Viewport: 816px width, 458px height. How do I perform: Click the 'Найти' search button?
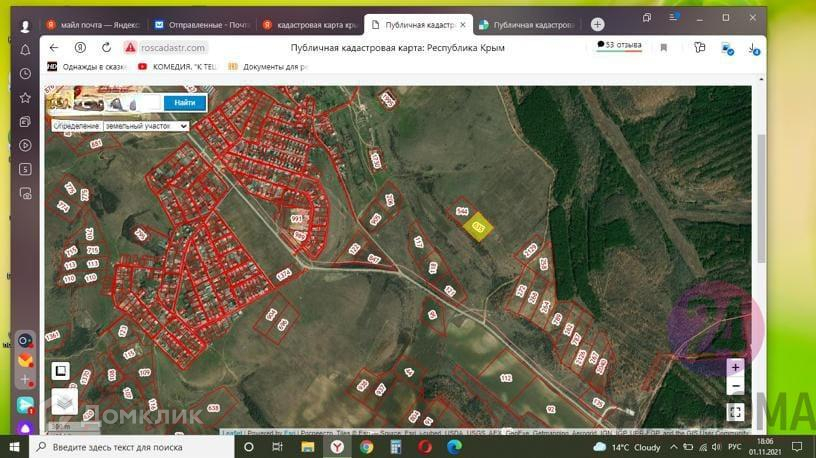[x=185, y=103]
